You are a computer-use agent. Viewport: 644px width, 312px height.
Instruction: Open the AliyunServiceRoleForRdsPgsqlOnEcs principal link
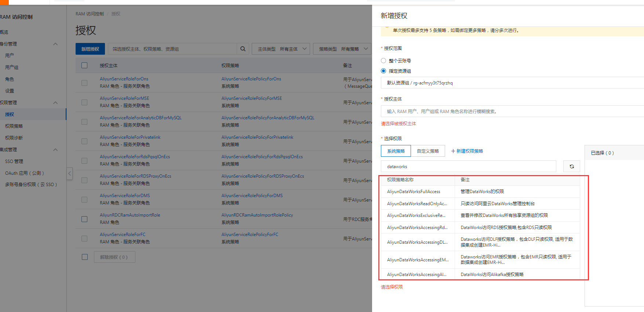point(135,157)
